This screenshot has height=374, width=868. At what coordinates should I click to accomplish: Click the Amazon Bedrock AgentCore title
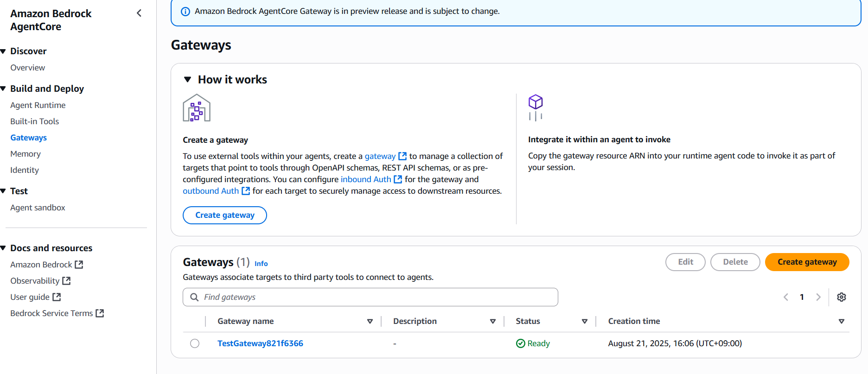pos(51,20)
